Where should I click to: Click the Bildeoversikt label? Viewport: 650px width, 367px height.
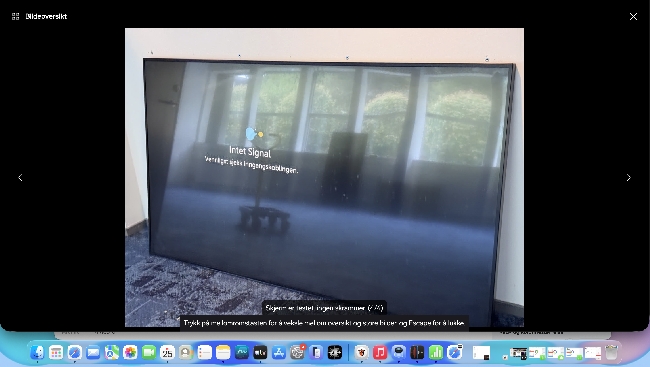[46, 17]
